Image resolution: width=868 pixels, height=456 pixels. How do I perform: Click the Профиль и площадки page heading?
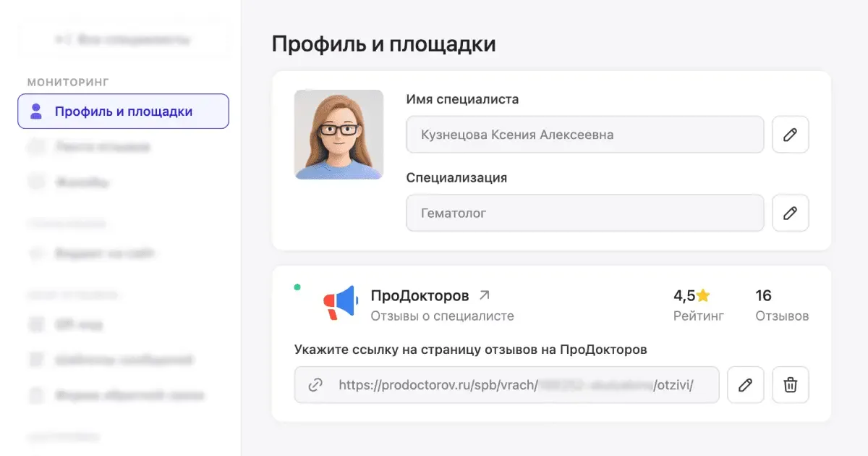(383, 43)
